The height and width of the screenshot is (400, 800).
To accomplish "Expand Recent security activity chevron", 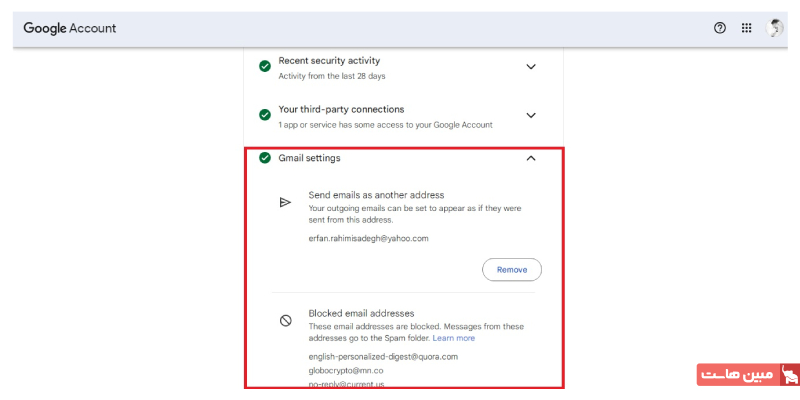I will tap(531, 67).
